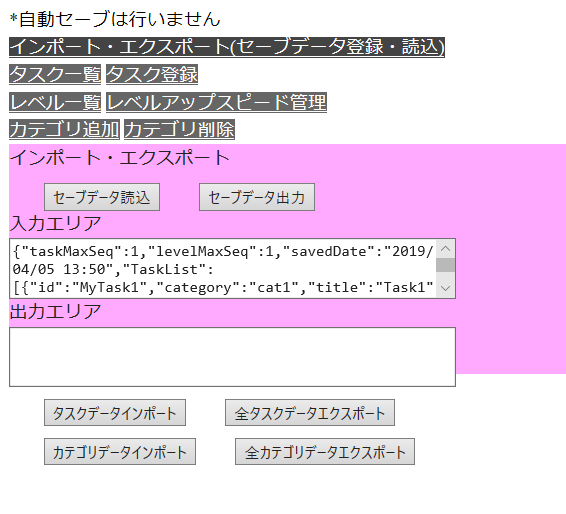
Task: Select the カテゴリ削除 link
Action: (179, 129)
